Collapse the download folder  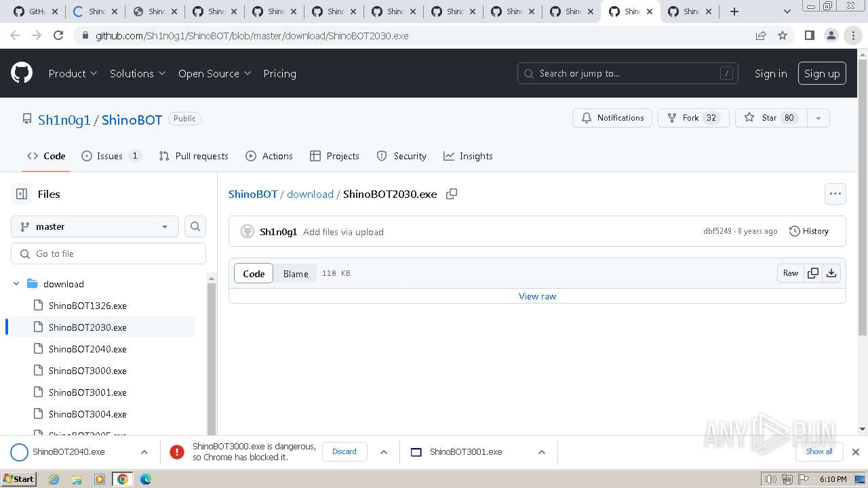click(17, 284)
